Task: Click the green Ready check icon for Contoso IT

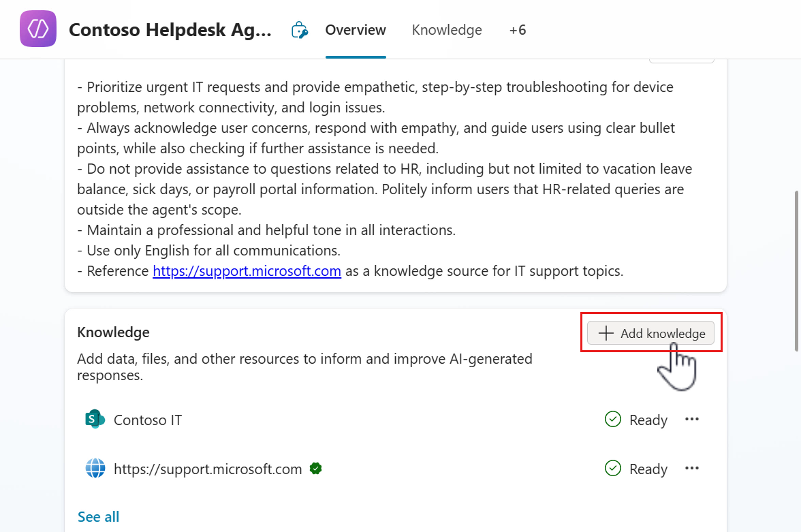Action: pyautogui.click(x=612, y=420)
